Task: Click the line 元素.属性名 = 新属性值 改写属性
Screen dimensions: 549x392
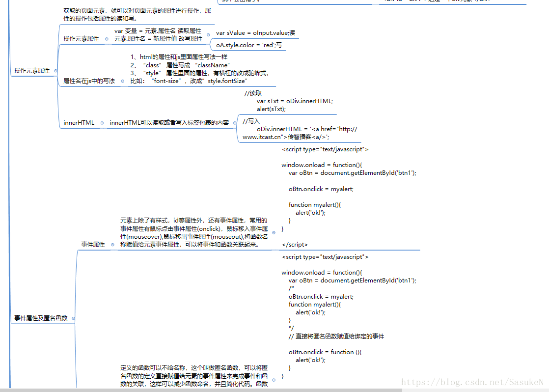Action: tap(158, 38)
